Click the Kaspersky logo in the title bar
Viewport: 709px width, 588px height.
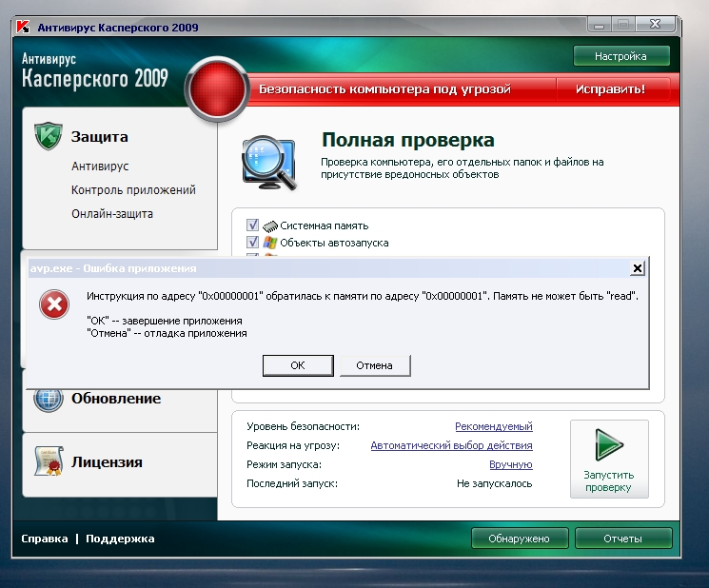coord(23,27)
